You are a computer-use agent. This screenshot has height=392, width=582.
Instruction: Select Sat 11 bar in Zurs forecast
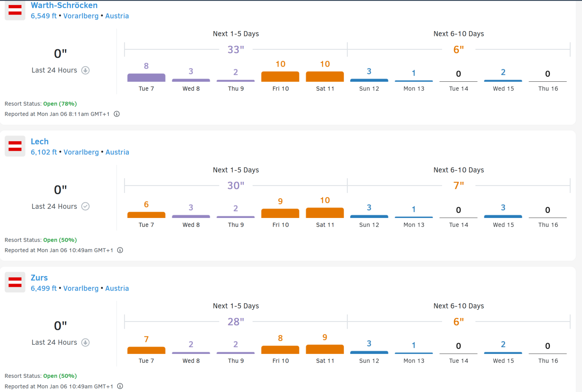(x=325, y=349)
